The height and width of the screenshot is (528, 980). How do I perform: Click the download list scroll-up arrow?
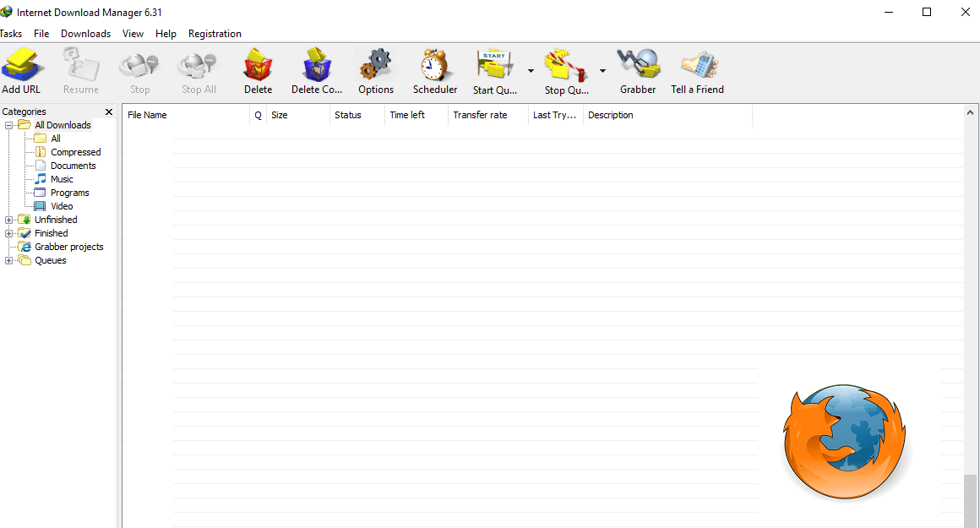[x=970, y=112]
